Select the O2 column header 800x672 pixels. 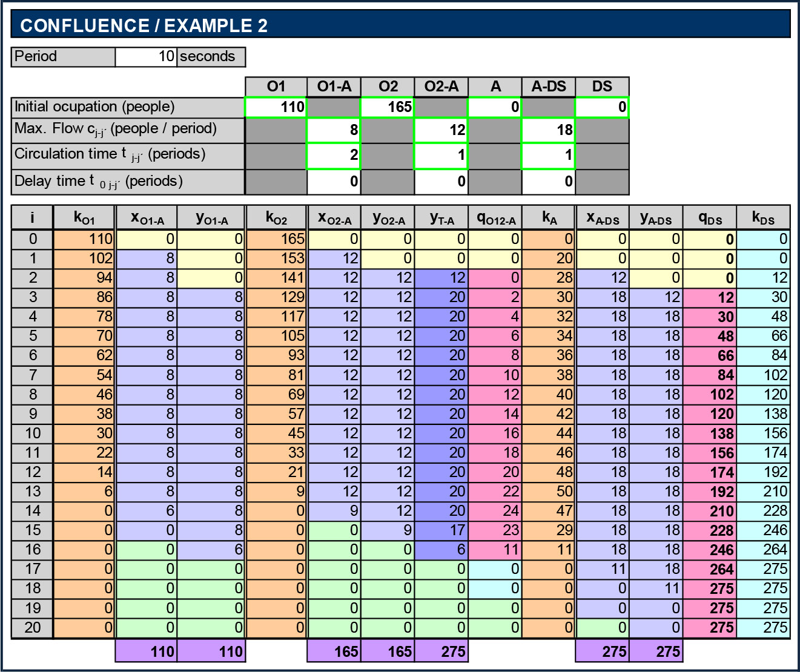click(x=388, y=87)
